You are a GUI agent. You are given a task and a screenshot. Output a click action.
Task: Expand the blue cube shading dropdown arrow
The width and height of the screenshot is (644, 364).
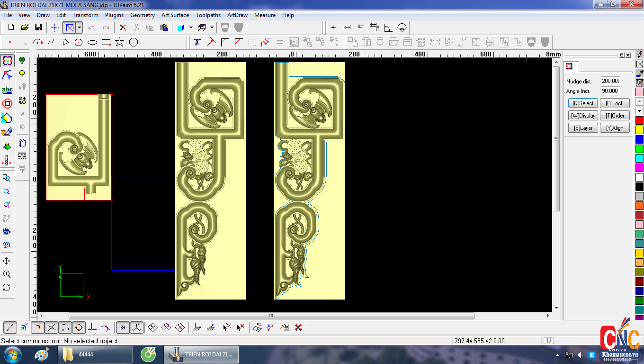pos(191,27)
